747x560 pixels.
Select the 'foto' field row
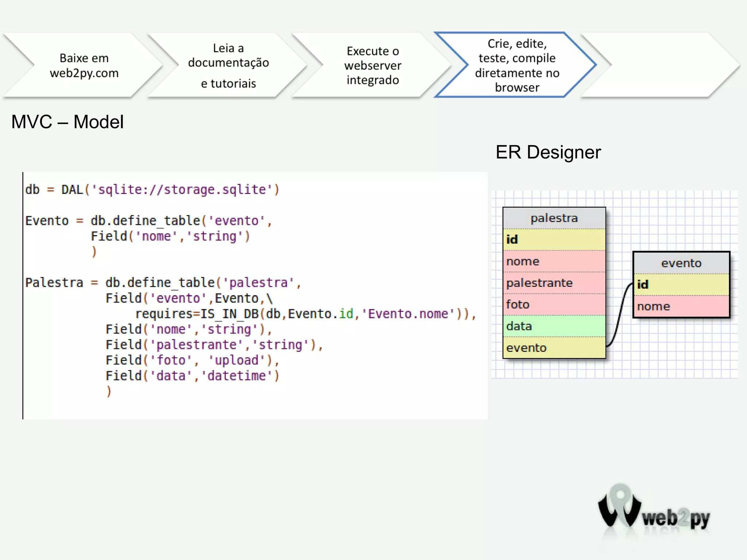pyautogui.click(x=554, y=304)
